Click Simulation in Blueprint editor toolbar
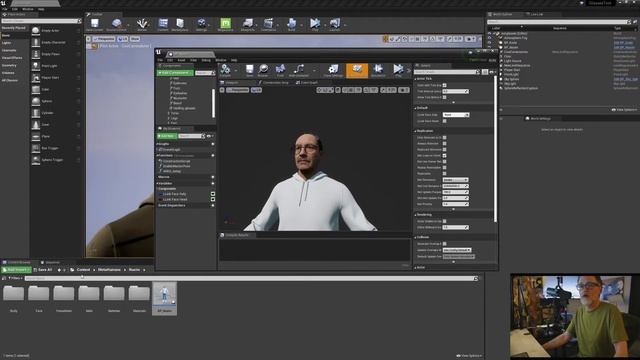 [x=378, y=71]
